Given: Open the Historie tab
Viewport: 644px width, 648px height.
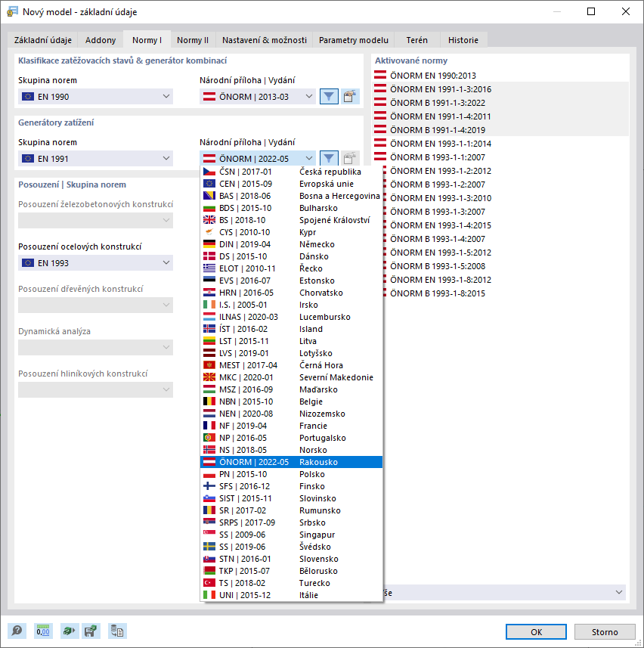Looking at the screenshot, I should click(463, 40).
